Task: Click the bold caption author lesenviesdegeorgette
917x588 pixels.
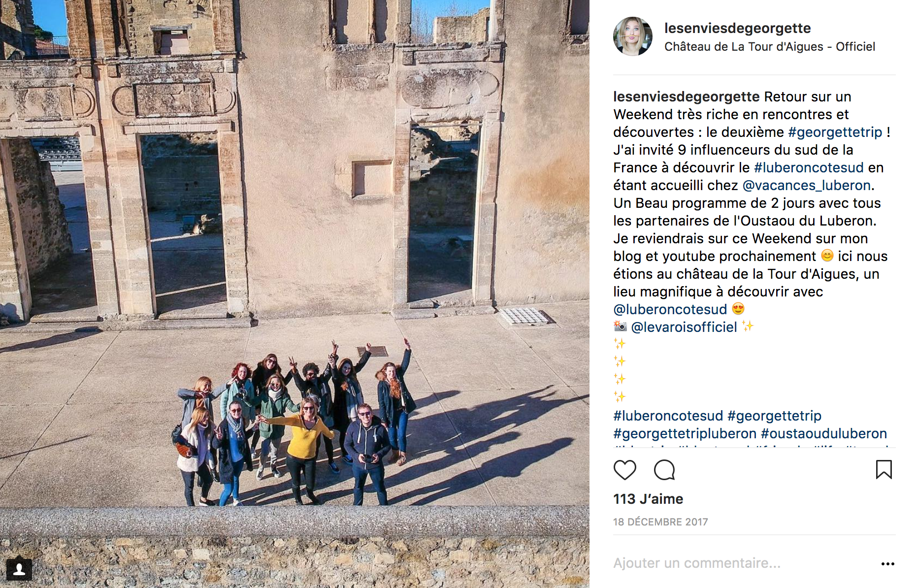Action: [x=687, y=97]
